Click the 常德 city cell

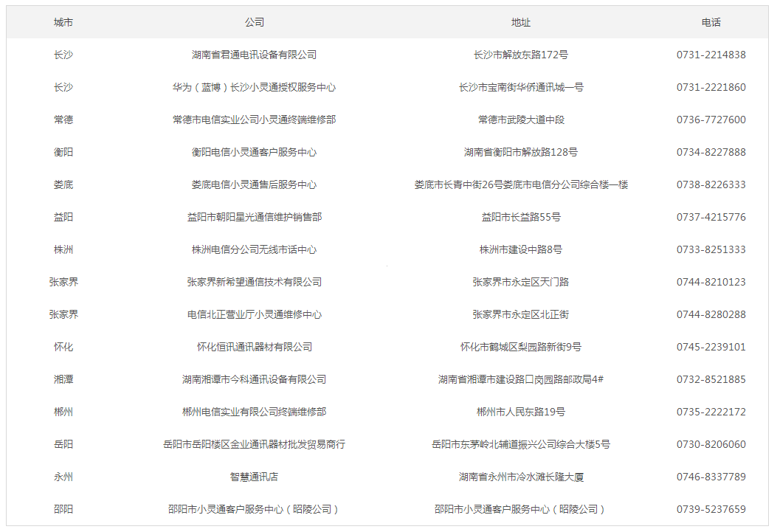tap(63, 120)
